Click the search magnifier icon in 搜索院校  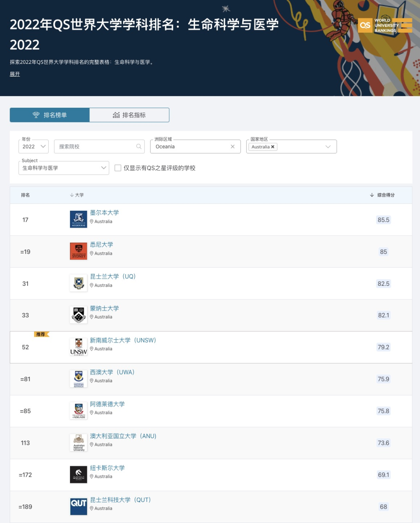[x=139, y=147]
